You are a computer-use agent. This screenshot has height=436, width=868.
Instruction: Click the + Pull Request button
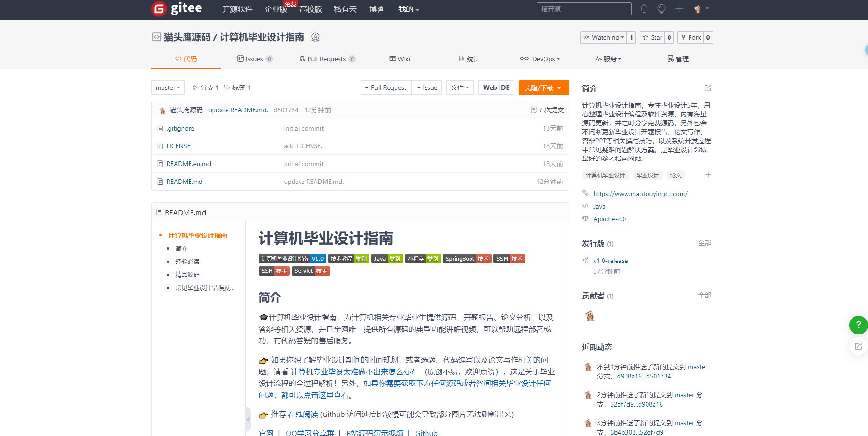[386, 87]
